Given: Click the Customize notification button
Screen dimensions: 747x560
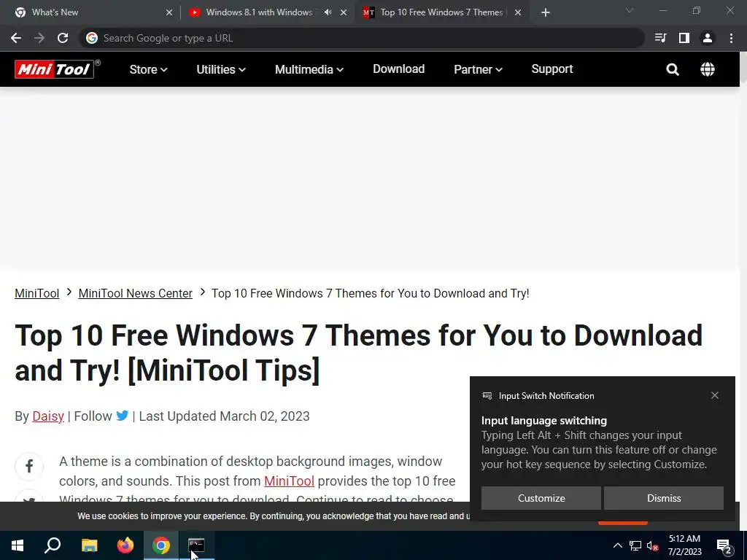Looking at the screenshot, I should point(541,498).
